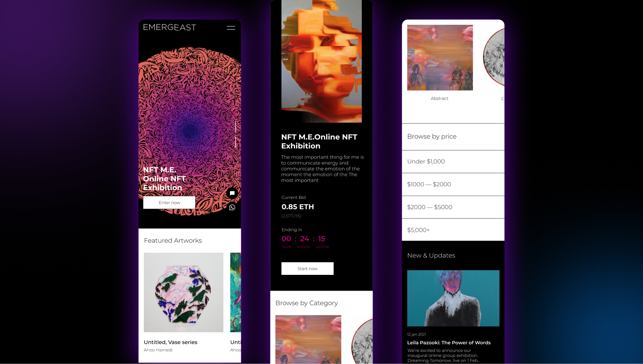
Task: Open the hamburger menu icon
Action: (231, 28)
